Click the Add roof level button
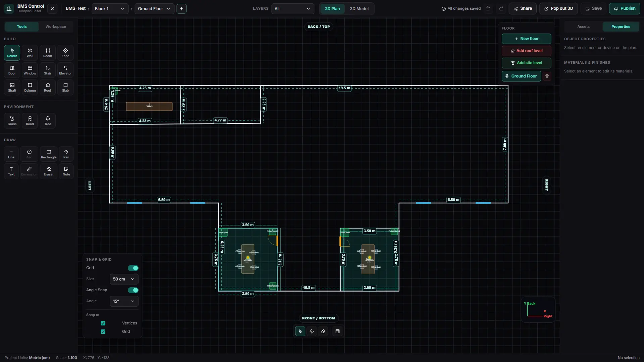Viewport: 644px width, 362px height. coord(526,51)
